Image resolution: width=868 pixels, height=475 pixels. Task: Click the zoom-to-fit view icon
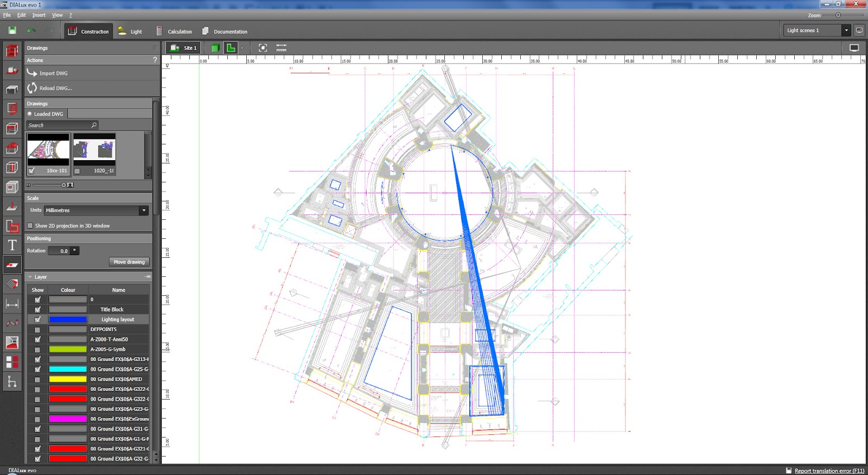263,48
